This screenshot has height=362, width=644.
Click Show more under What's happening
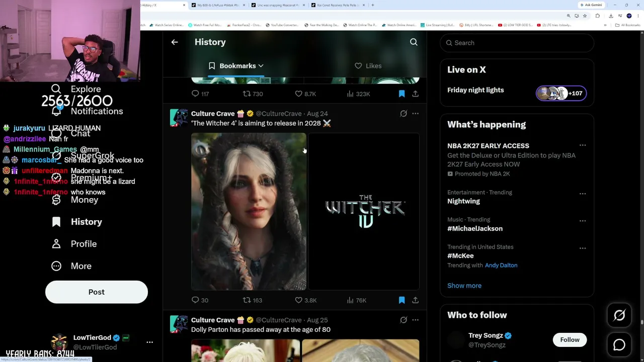pyautogui.click(x=464, y=286)
